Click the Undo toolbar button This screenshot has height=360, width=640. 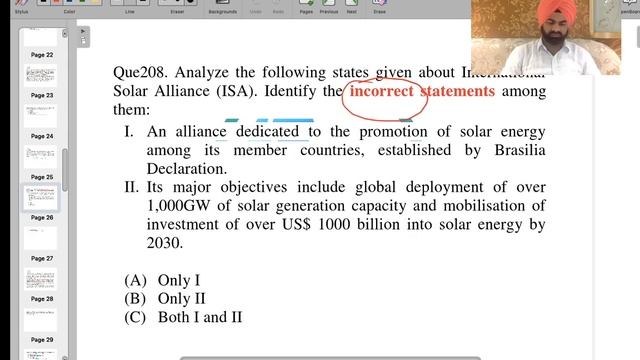point(256,6)
